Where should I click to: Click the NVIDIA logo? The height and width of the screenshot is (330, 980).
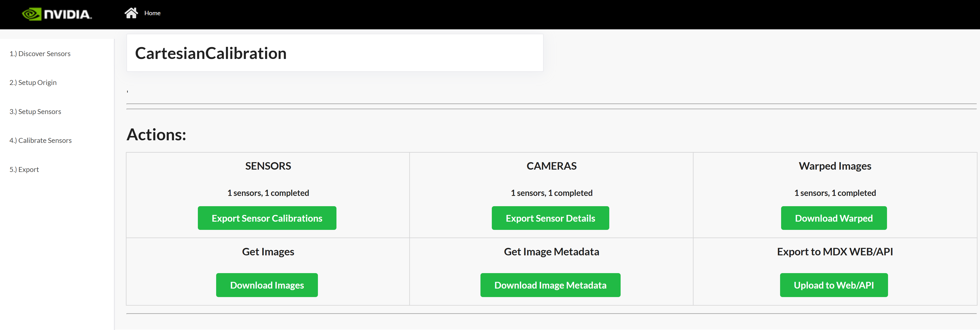[57, 14]
